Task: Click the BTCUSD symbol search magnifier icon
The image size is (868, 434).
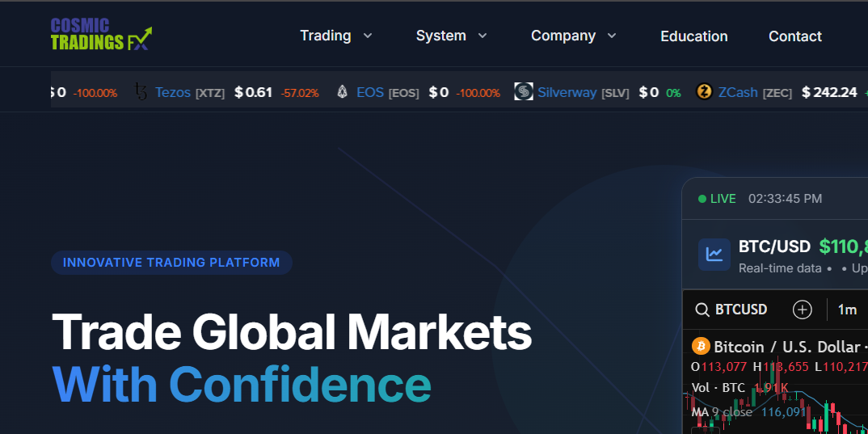Action: 702,310
